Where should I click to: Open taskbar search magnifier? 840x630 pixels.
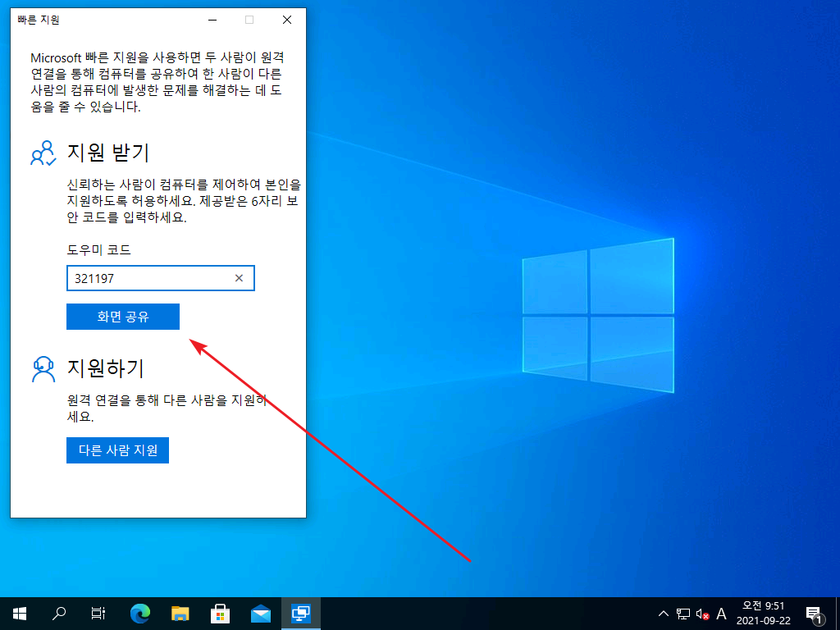pyautogui.click(x=59, y=614)
